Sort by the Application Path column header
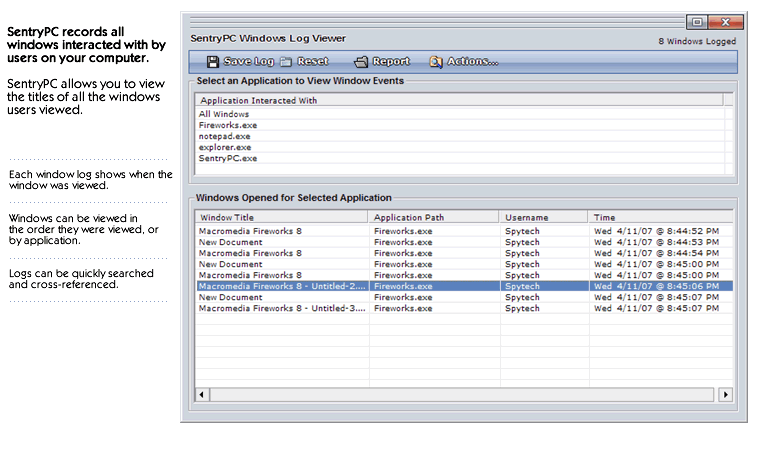The height and width of the screenshot is (449, 761). point(434,217)
